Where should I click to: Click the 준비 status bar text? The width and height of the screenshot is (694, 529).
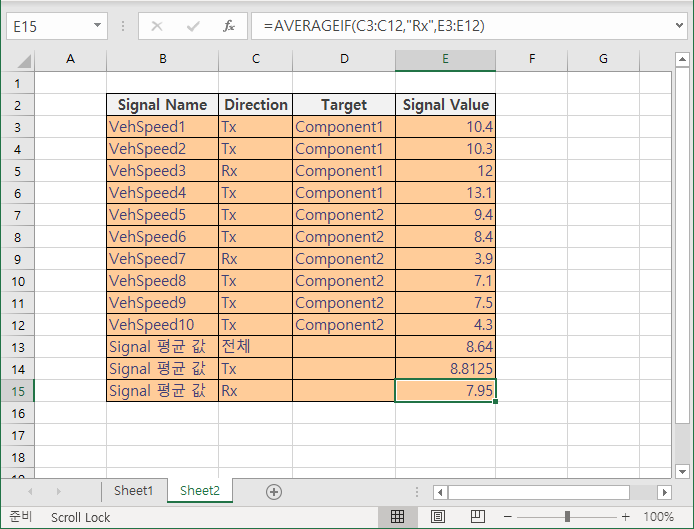20,517
